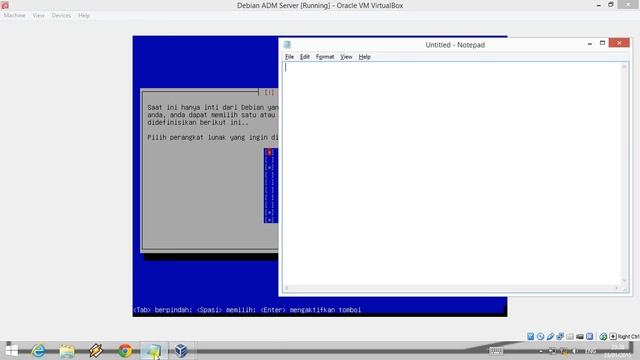Click the host key capture indicator icon
Screen dimensions: 640x360
pos(613,336)
